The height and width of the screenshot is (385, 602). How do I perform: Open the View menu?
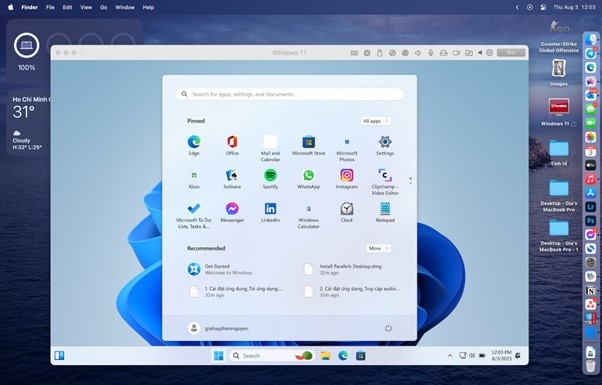[86, 7]
